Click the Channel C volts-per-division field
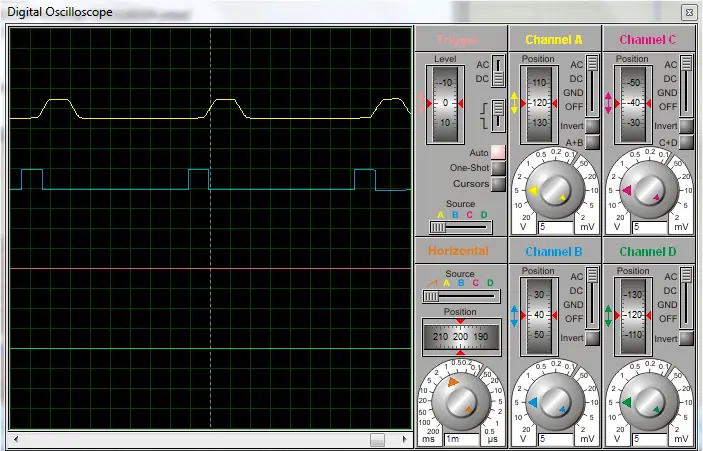Screen dimensions: 703x451 [x=650, y=227]
